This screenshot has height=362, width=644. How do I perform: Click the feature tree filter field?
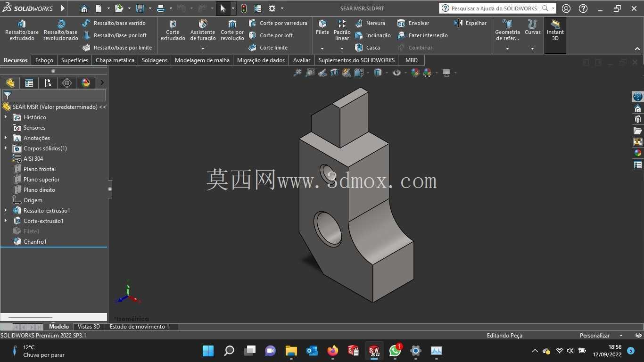click(54, 95)
